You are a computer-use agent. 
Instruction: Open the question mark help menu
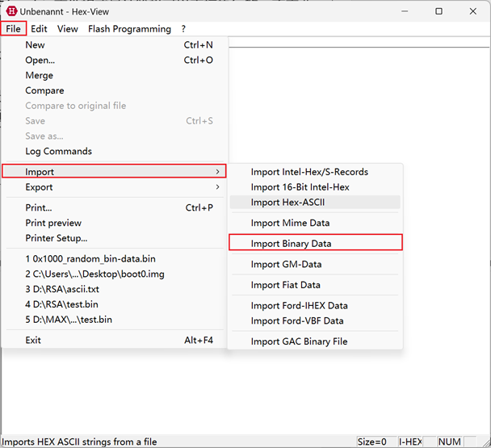pos(183,29)
